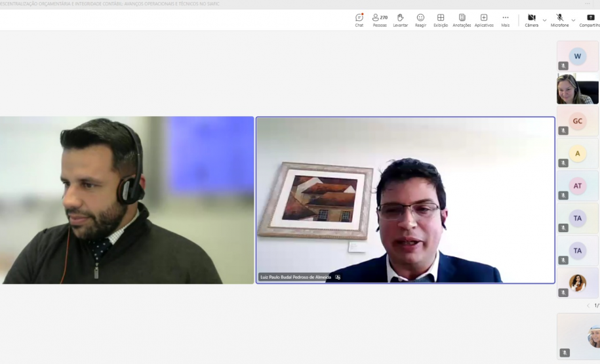Open the Chat panel
Screen dimensions: 600x364
coord(359,20)
